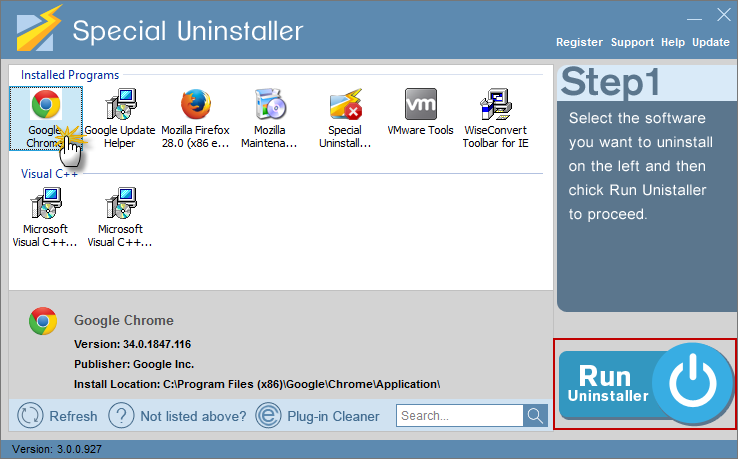The width and height of the screenshot is (738, 459).
Task: Refresh the installed programs list
Action: (x=59, y=416)
